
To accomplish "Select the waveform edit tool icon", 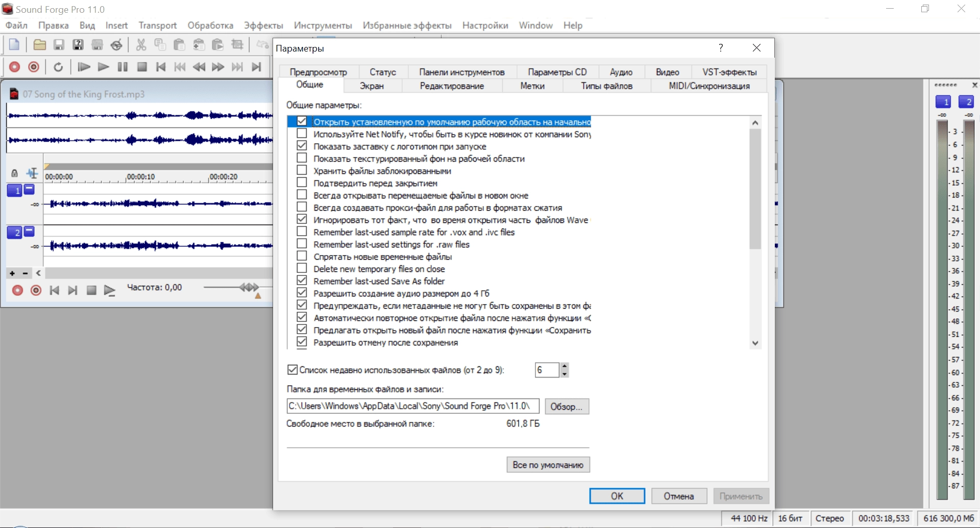I will click(32, 173).
